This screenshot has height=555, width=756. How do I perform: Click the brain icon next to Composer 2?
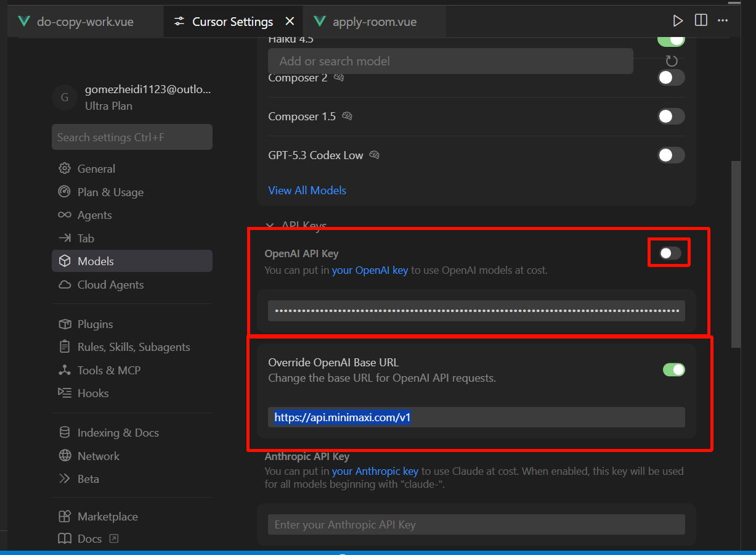(339, 78)
